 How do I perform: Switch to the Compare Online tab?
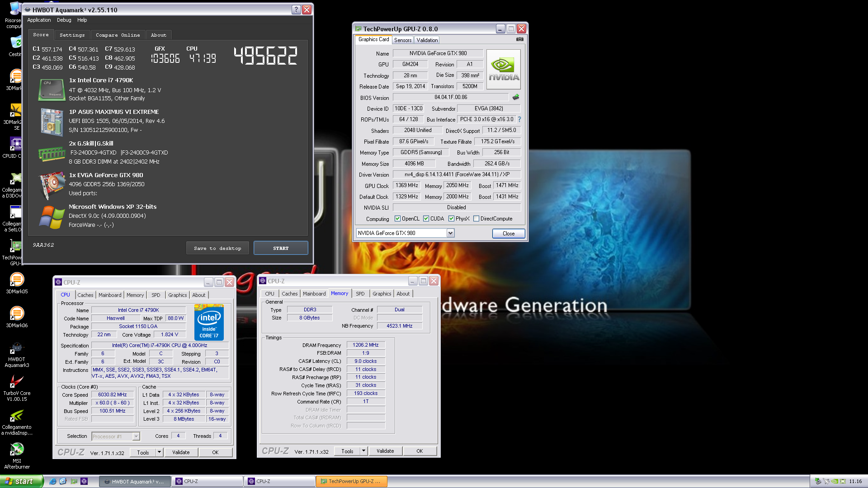point(118,35)
